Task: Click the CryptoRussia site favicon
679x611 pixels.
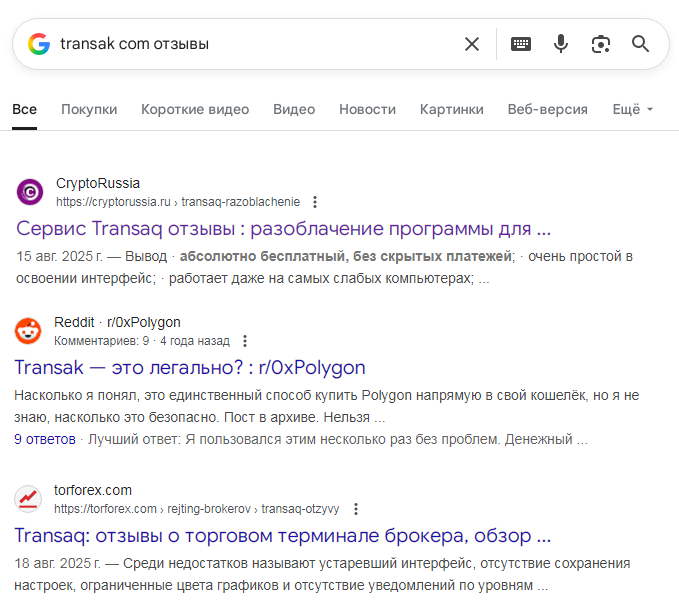Action: [x=30, y=192]
